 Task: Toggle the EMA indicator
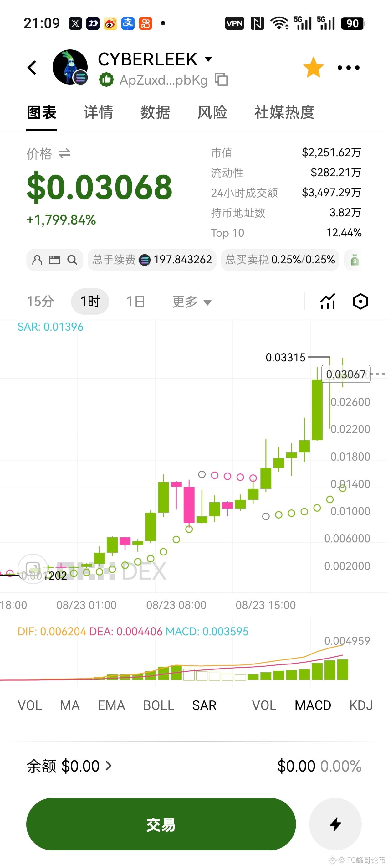point(111,705)
